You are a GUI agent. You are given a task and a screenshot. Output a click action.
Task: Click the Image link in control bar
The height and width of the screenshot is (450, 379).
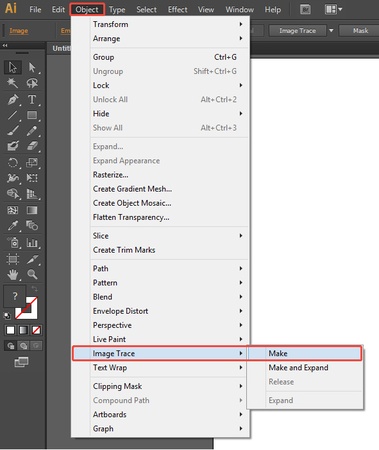[19, 31]
